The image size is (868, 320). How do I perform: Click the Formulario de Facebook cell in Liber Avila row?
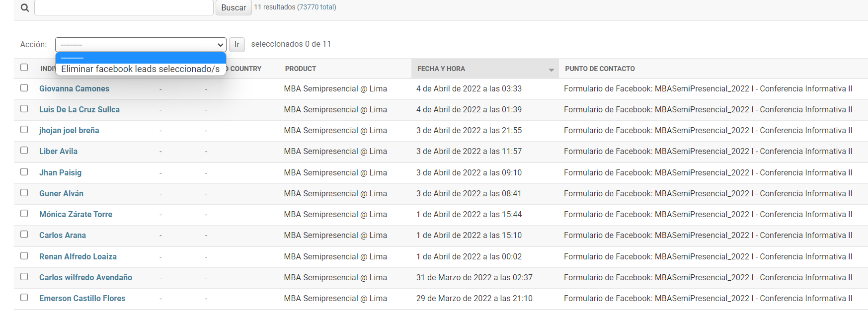tap(708, 151)
